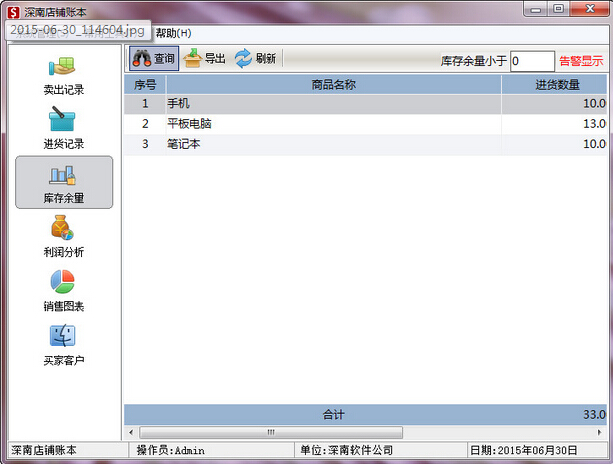The width and height of the screenshot is (613, 464).
Task: Click the 刷新 refresh toolbar button
Action: coord(256,59)
